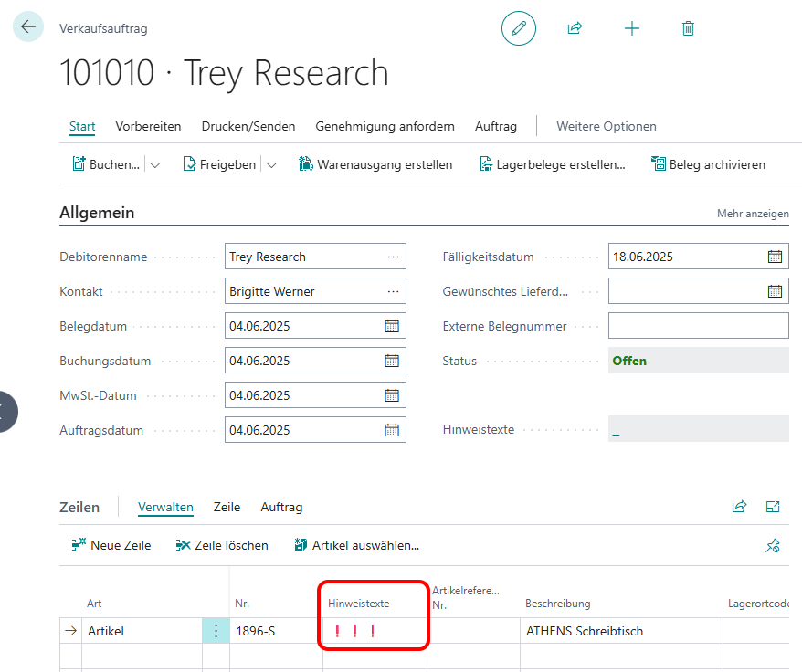802x672 pixels.
Task: Expand the Buchen dropdown arrow
Action: (x=154, y=165)
